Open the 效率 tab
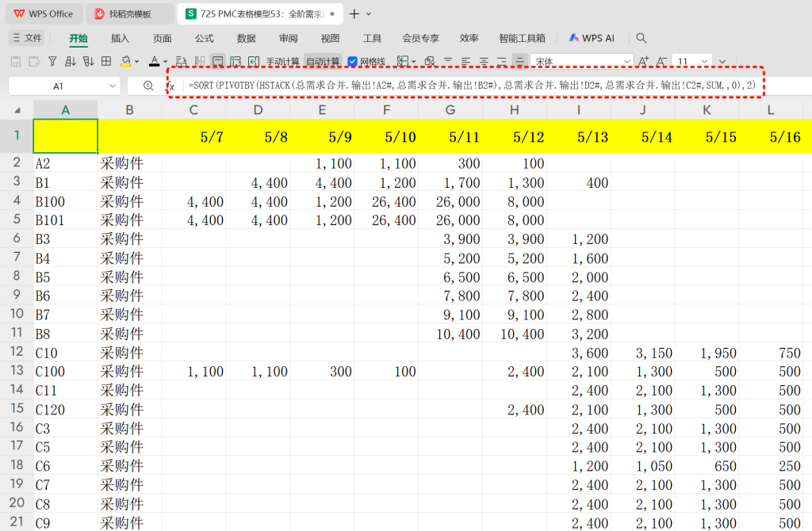This screenshot has width=812, height=531. coord(469,38)
